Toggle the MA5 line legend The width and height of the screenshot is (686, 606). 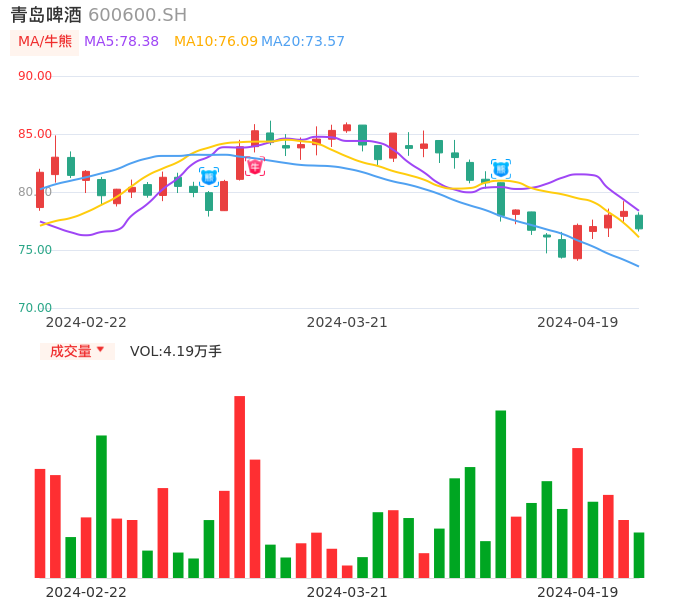(121, 42)
